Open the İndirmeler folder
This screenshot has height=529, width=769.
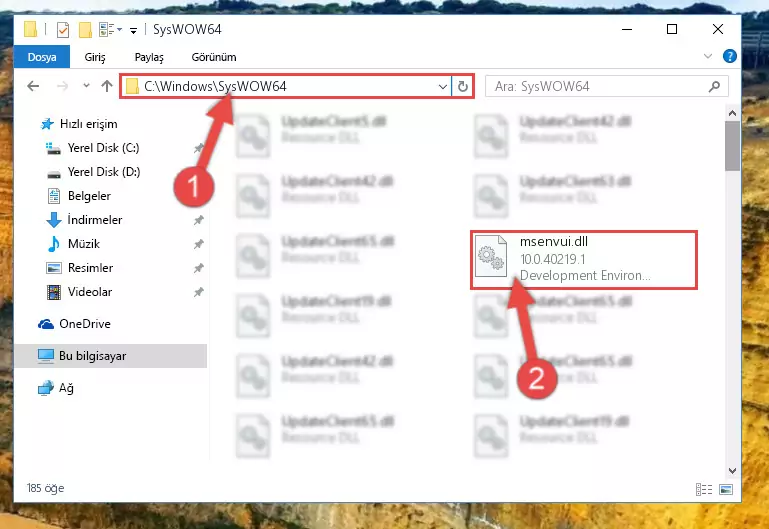tap(95, 220)
